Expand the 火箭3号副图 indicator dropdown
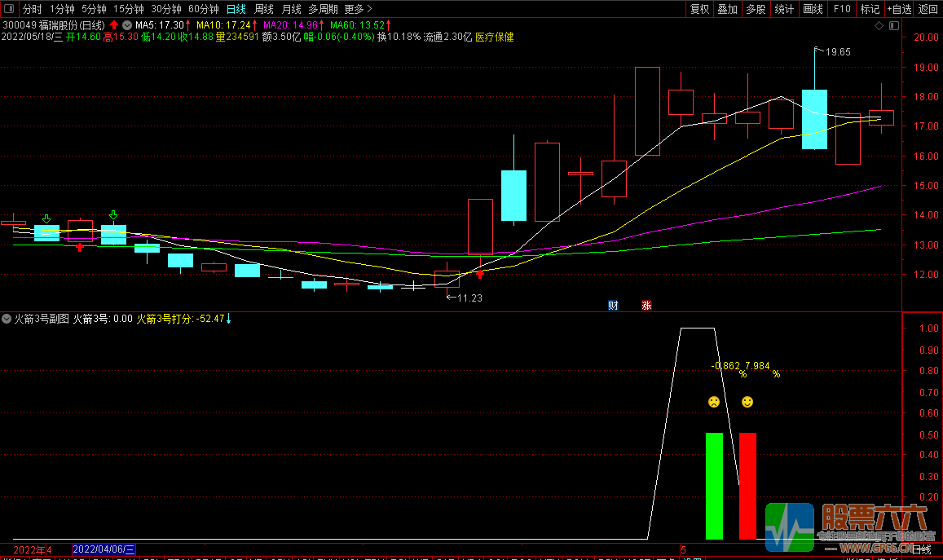The width and height of the screenshot is (943, 560). (7, 319)
